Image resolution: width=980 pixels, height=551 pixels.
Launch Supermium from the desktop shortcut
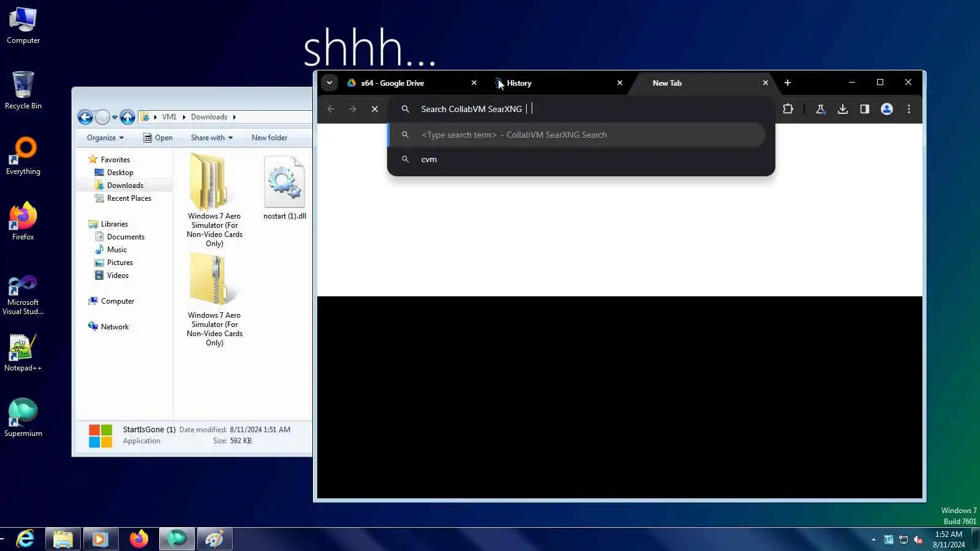pos(23,419)
